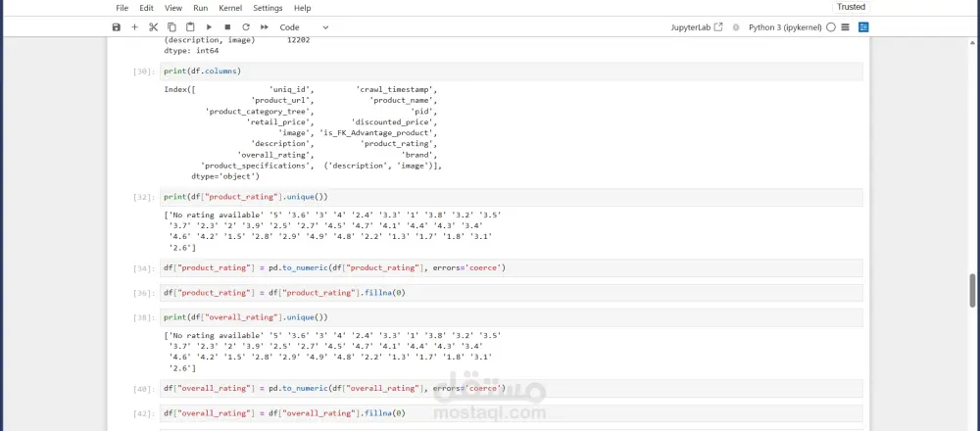Click the 'is_FK_Advantage_product' column name
The image size is (980, 431).
pos(375,133)
